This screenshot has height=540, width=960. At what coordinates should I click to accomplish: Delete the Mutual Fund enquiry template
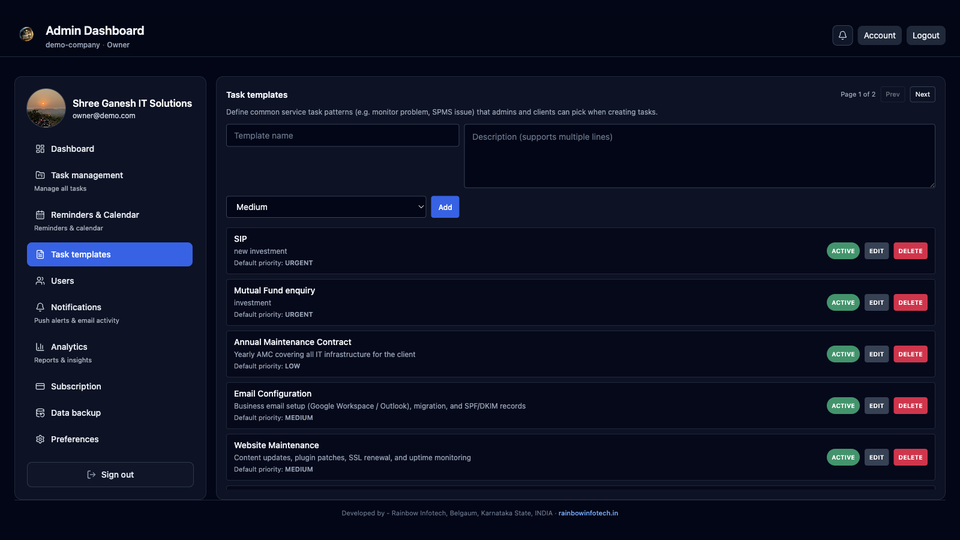910,302
